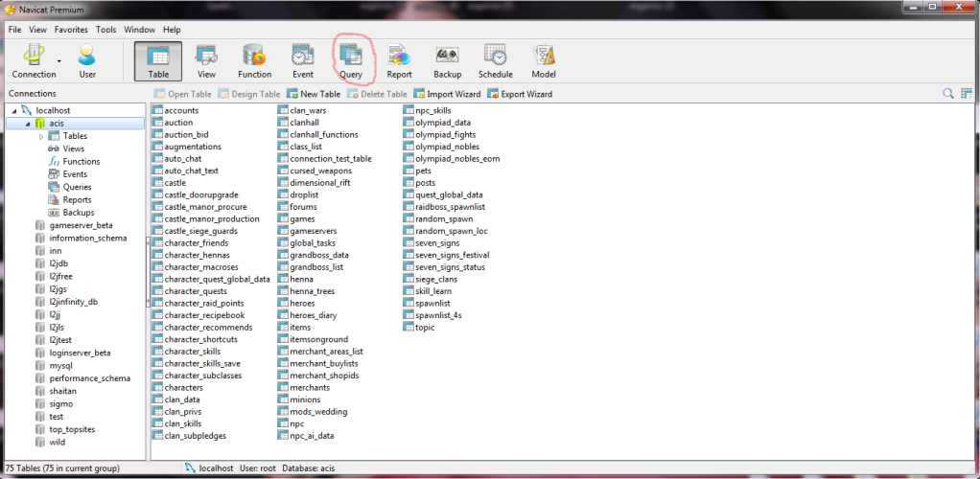Open the Favorites menu

[x=71, y=30]
